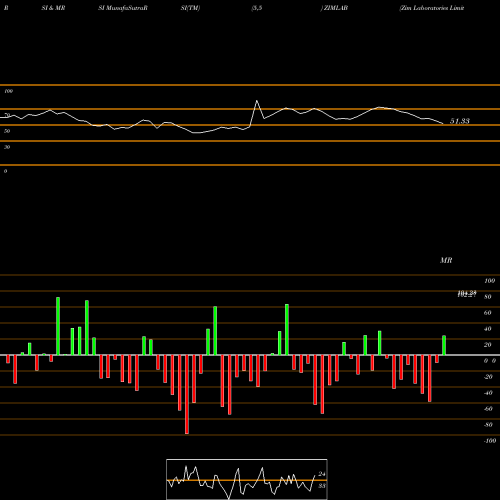Click the 80 label on the MR axis
The image size is (500, 500).
[x=488, y=297]
